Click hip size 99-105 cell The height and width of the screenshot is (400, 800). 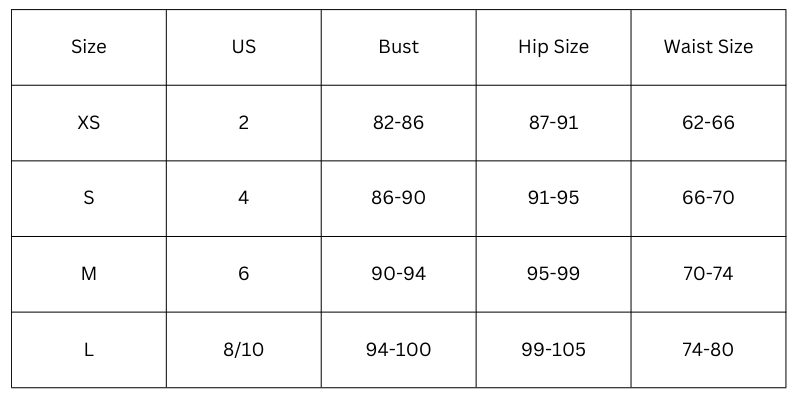click(x=553, y=350)
